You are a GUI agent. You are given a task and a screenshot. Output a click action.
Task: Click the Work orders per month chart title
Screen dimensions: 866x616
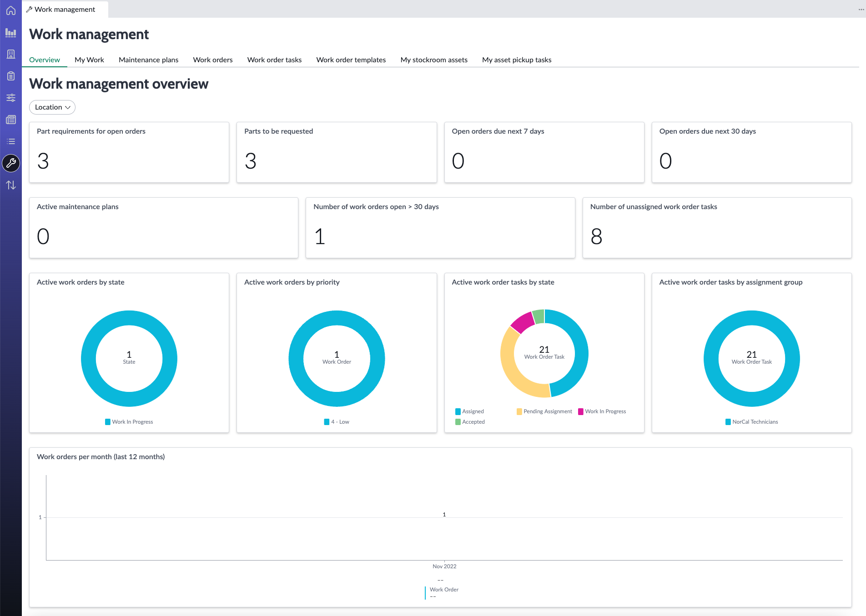click(x=101, y=457)
